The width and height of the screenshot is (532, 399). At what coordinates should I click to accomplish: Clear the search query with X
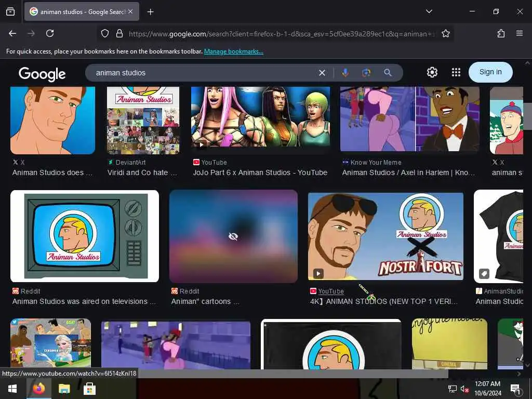pyautogui.click(x=322, y=73)
